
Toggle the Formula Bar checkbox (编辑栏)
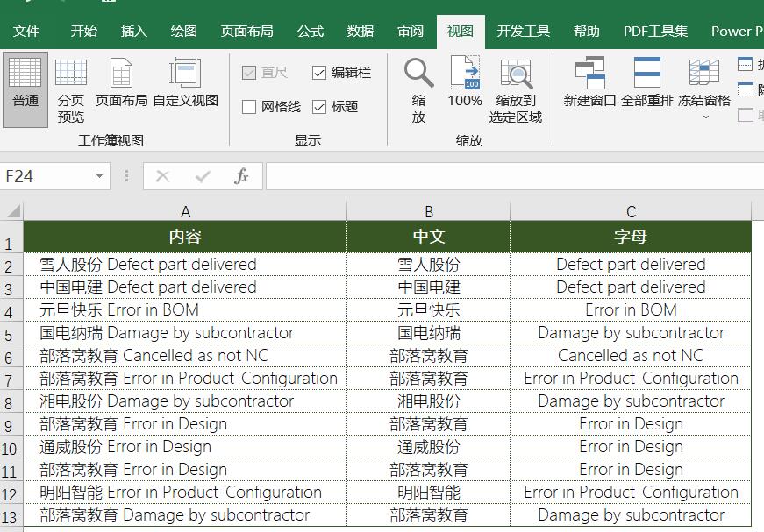[x=319, y=73]
